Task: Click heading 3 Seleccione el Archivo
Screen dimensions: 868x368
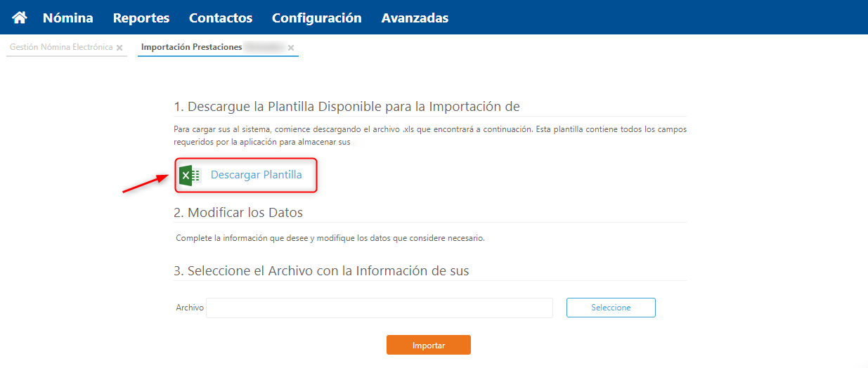Action: coord(321,270)
